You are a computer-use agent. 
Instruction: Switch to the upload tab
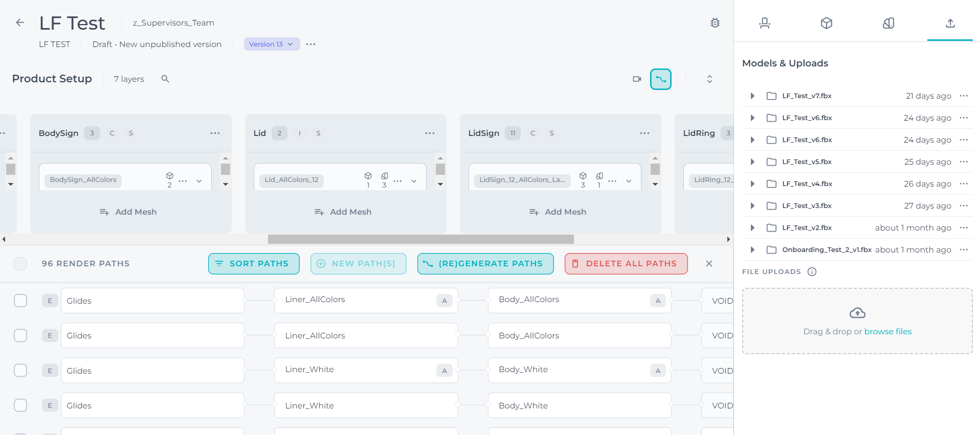click(950, 23)
